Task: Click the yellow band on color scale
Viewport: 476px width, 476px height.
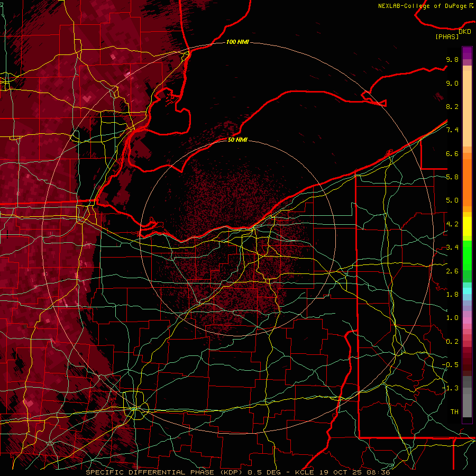Action: tap(467, 226)
